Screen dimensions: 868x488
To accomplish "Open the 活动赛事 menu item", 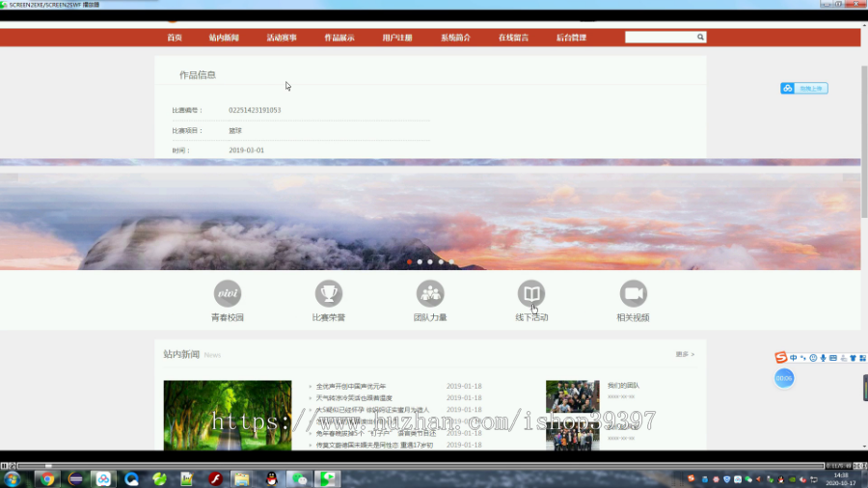I will [x=282, y=38].
